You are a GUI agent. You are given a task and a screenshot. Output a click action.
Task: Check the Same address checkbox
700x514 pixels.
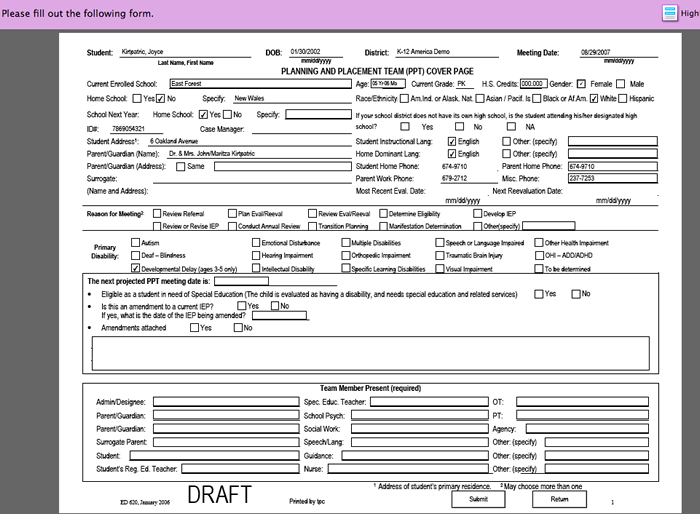coord(180,167)
